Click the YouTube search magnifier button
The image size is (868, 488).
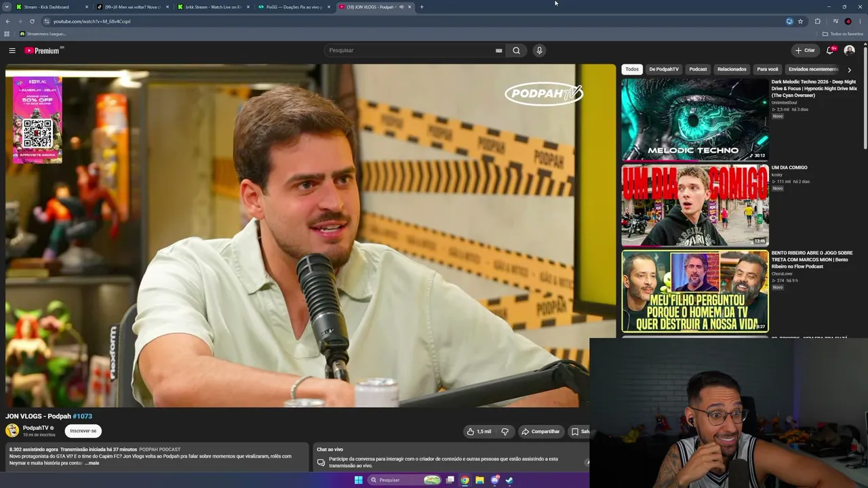pos(516,50)
